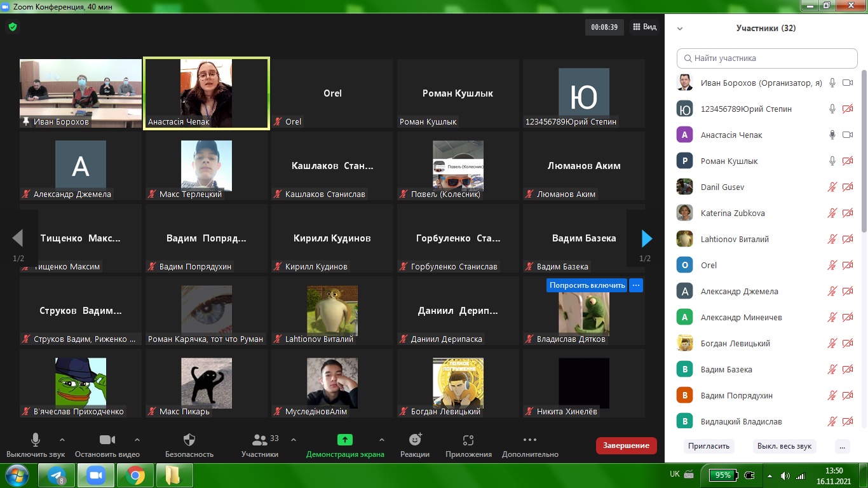Viewport: 868px width, 488px height.
Task: Open Telegram from the Windows taskbar
Action: coord(56,475)
